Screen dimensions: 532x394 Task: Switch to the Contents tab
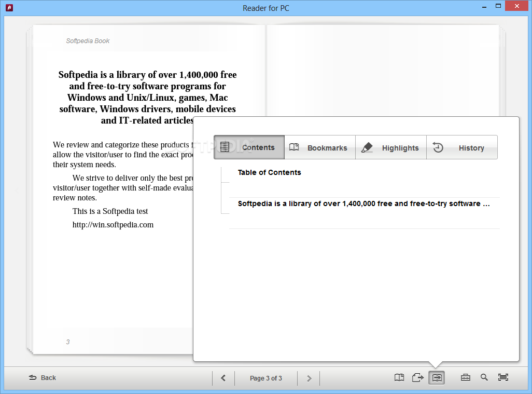point(249,147)
